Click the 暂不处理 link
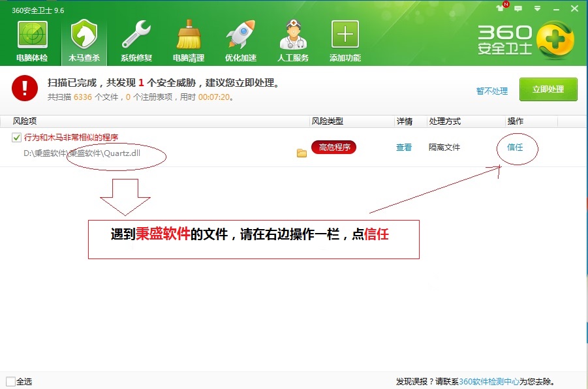Image resolution: width=588 pixels, height=389 pixels. [491, 91]
